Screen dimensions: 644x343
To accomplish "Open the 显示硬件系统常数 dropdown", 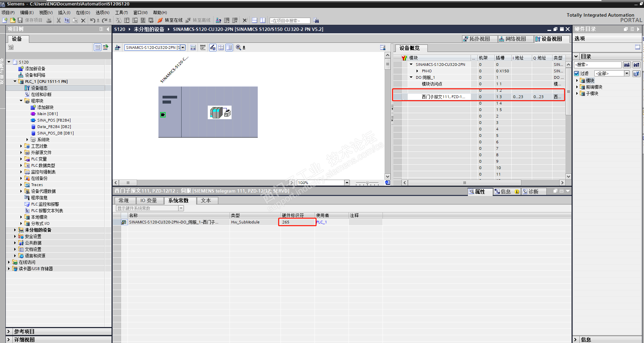I will click(x=181, y=208).
